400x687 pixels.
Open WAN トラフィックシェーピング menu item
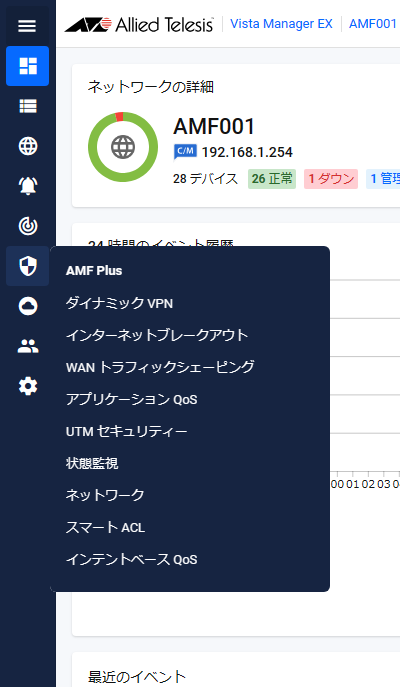tap(160, 367)
